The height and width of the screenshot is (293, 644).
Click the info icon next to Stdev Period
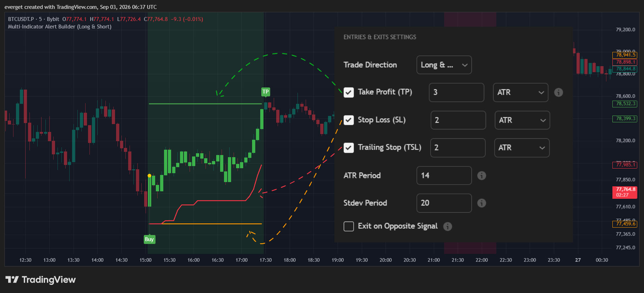coord(481,203)
